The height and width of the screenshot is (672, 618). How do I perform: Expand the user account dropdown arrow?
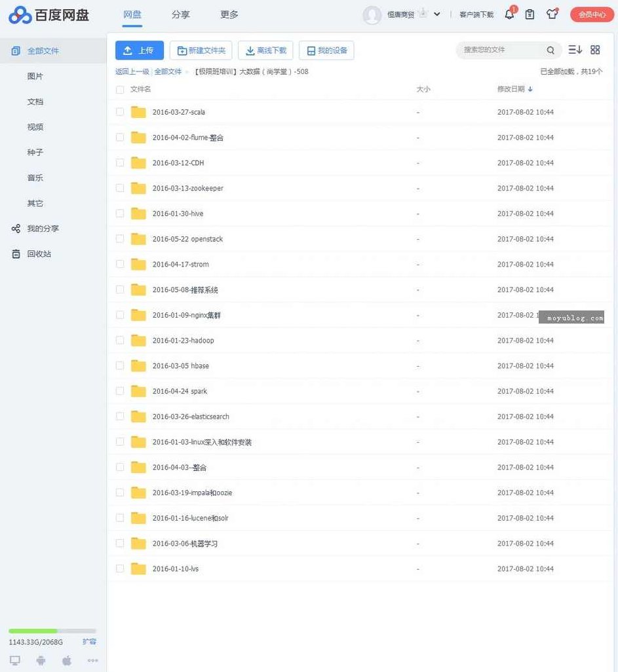coord(436,14)
